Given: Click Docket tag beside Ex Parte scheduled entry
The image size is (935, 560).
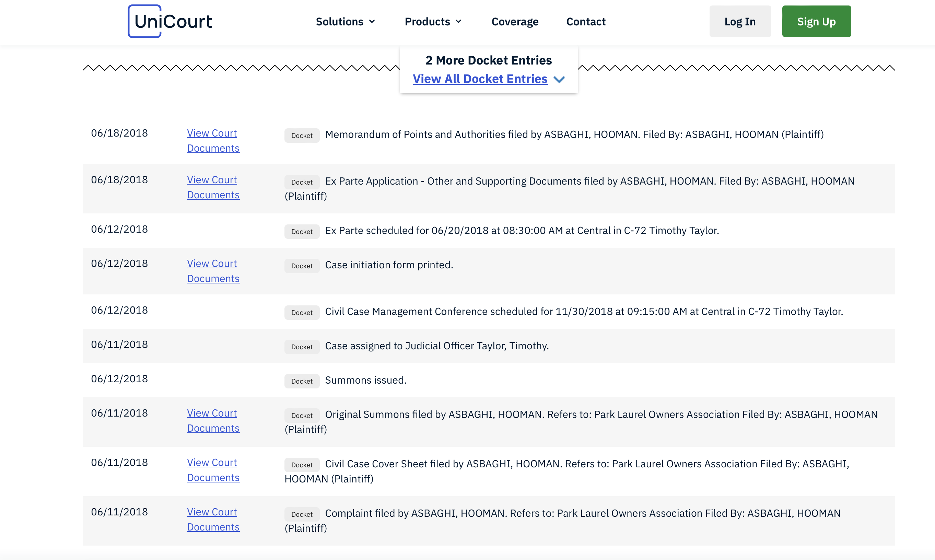Looking at the screenshot, I should click(x=302, y=231).
